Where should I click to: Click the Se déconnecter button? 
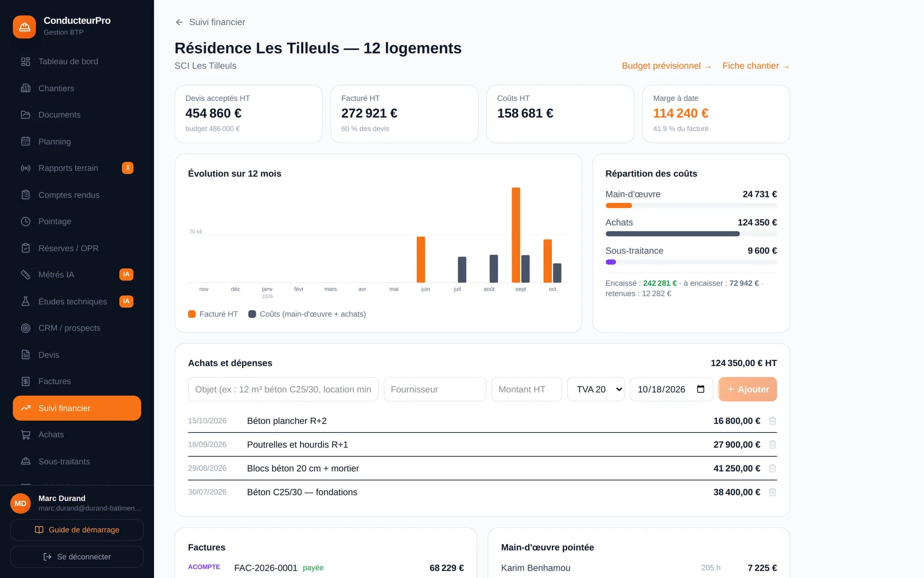77,557
